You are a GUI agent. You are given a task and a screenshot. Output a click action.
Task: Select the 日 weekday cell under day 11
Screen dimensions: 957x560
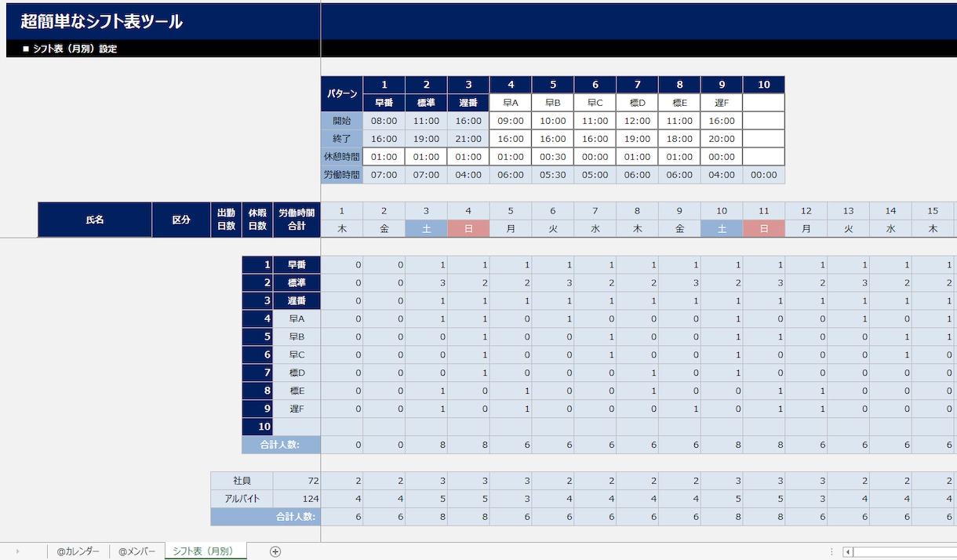tap(764, 228)
